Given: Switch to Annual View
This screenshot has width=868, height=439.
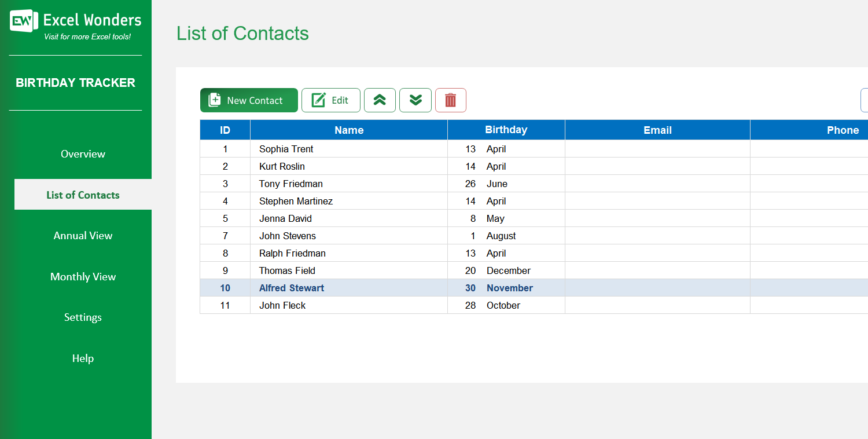Looking at the screenshot, I should coord(83,235).
